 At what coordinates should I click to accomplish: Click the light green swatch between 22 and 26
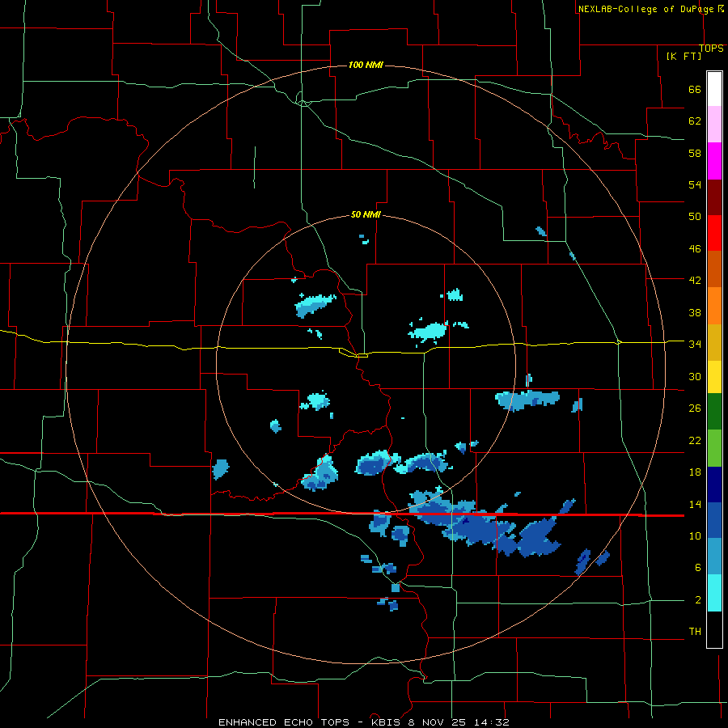tap(714, 448)
